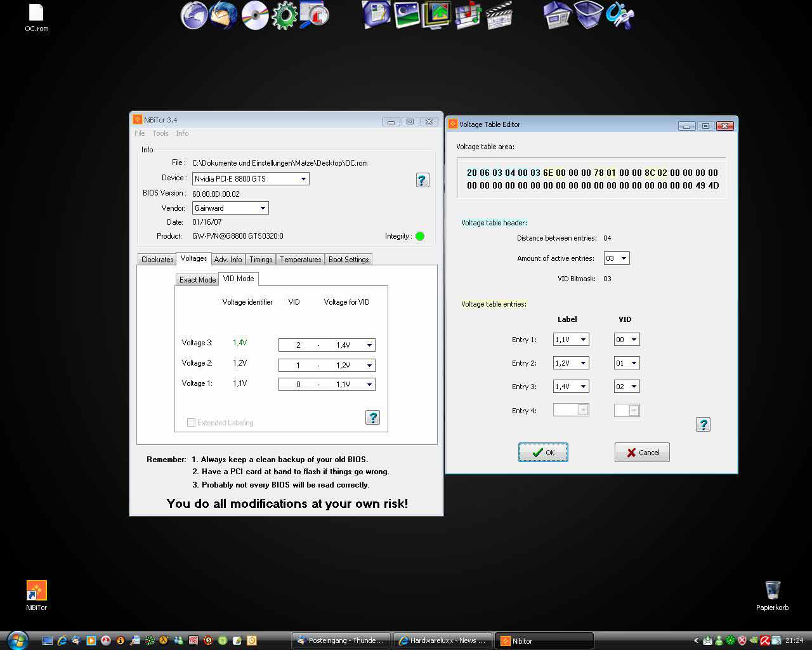Open the movie clapperboard icon in dock

(x=499, y=15)
